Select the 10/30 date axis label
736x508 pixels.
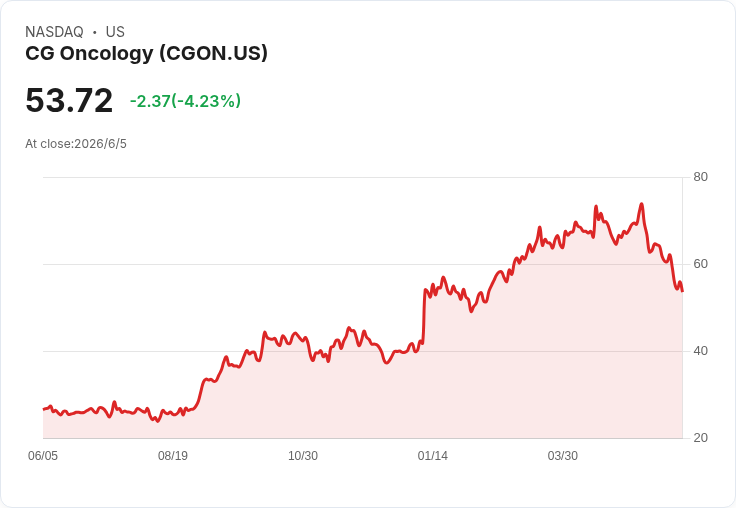point(303,456)
